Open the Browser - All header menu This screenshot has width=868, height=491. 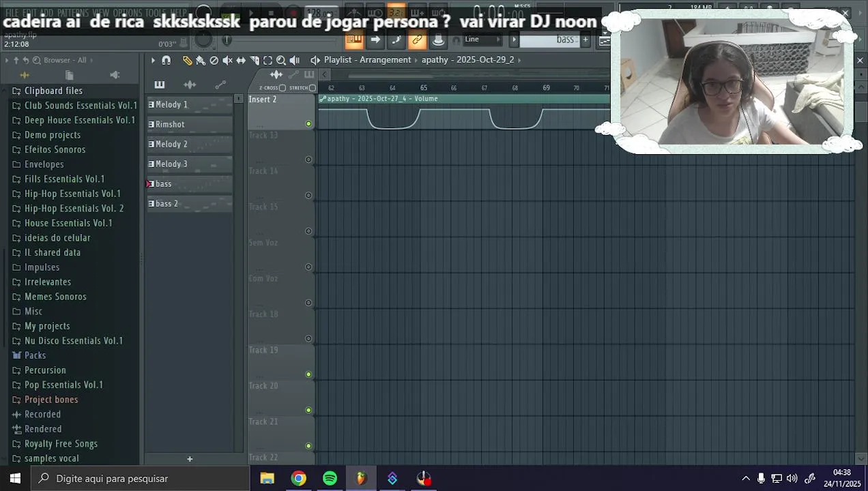[65, 60]
